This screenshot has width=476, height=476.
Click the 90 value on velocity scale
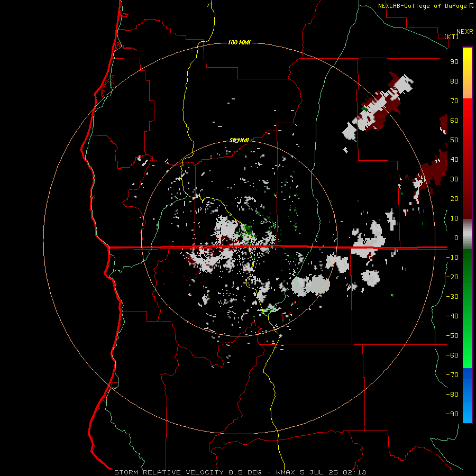pyautogui.click(x=454, y=62)
